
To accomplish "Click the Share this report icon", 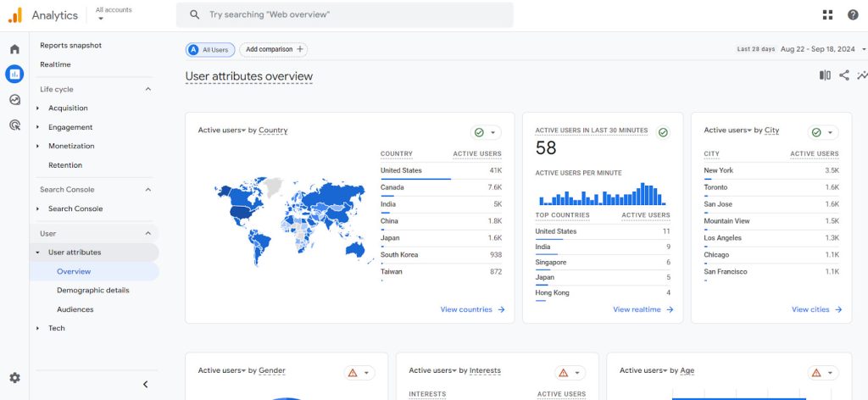I will pyautogui.click(x=844, y=75).
